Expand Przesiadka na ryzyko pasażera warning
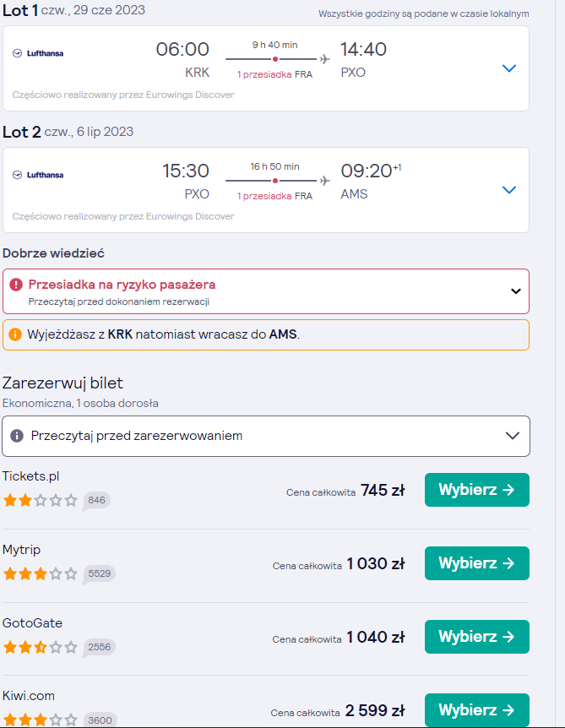Screen dimensions: 565x728 click(x=516, y=291)
